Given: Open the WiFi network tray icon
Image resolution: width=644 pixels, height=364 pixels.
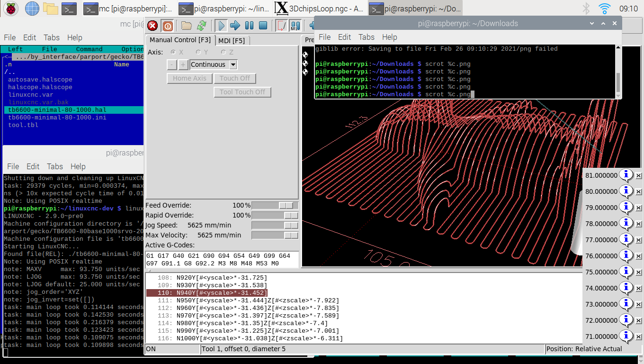Looking at the screenshot, I should [x=605, y=9].
